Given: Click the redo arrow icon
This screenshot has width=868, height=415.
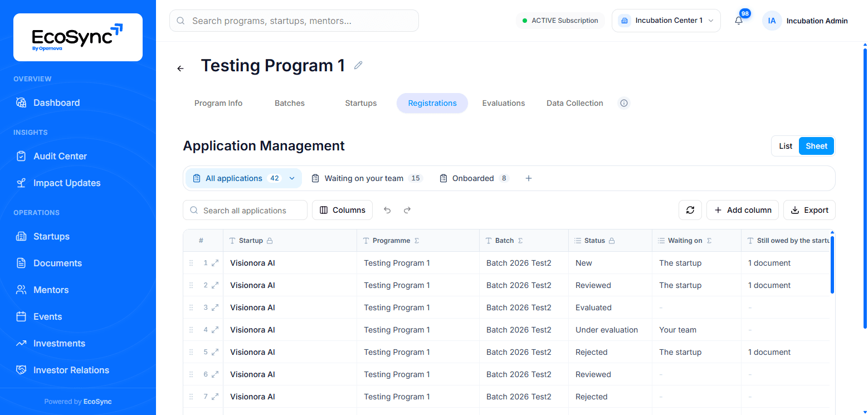Looking at the screenshot, I should tap(407, 210).
